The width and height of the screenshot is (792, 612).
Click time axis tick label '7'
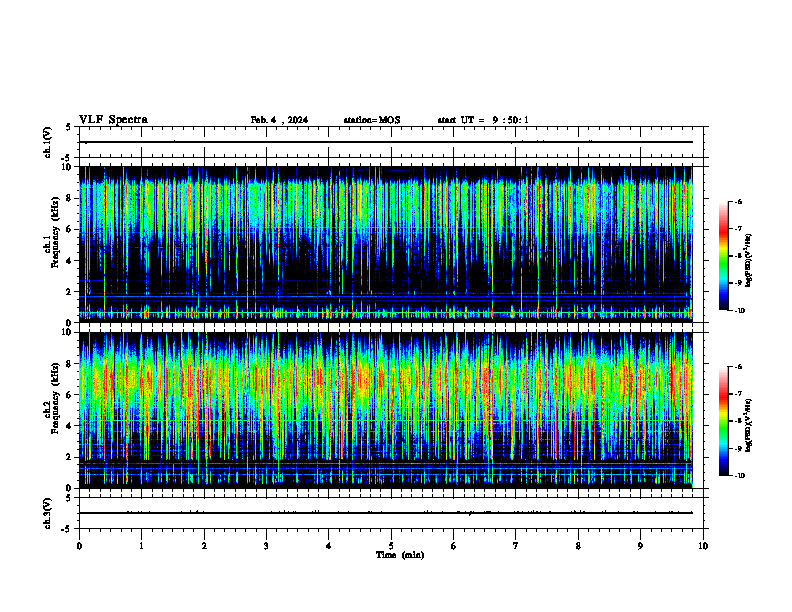[x=516, y=546]
